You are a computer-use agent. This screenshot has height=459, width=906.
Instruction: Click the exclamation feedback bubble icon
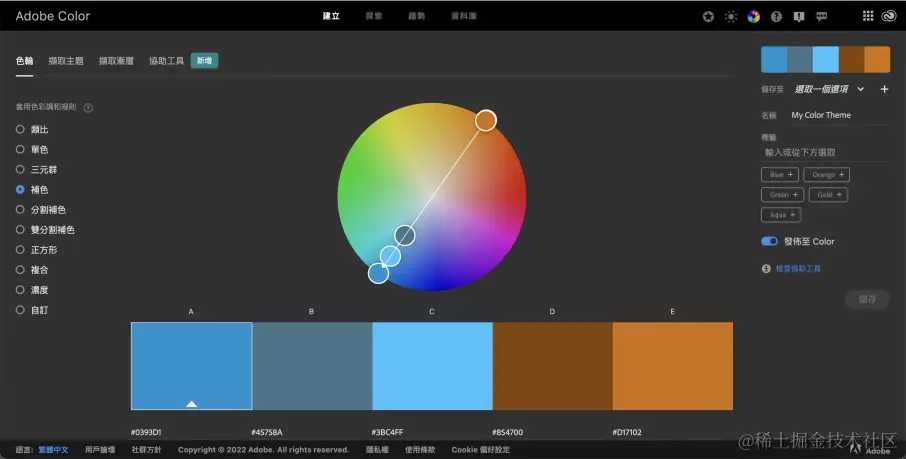pyautogui.click(x=799, y=17)
